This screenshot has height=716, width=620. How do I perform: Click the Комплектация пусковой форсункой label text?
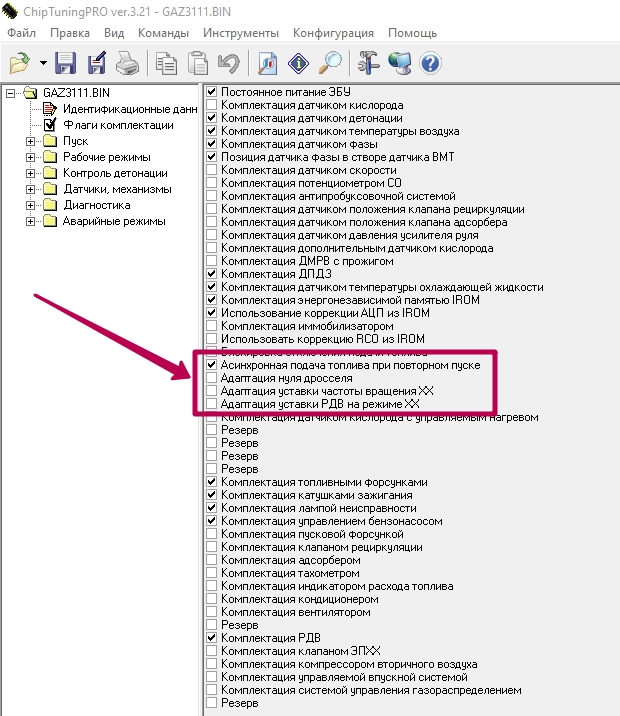pyautogui.click(x=312, y=534)
